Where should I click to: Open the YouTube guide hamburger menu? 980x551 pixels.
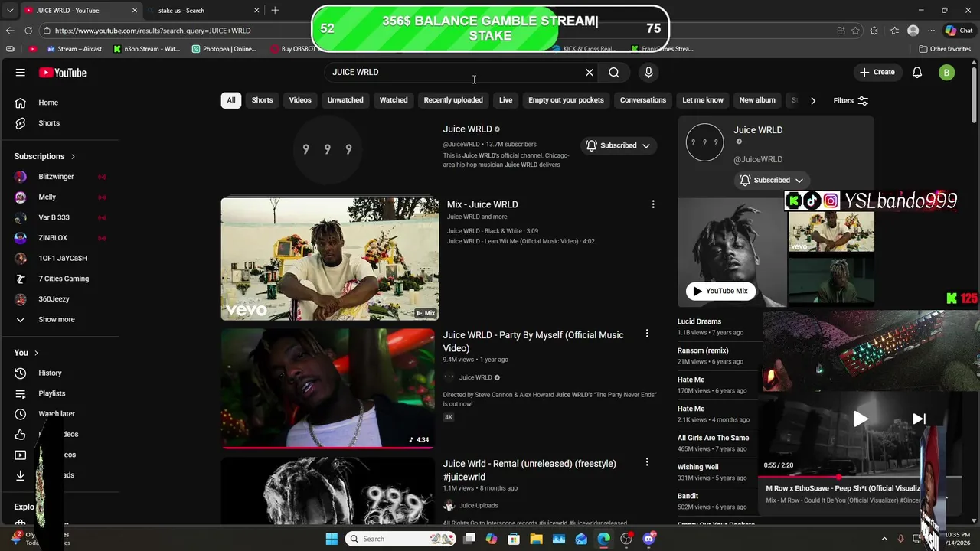tap(21, 73)
